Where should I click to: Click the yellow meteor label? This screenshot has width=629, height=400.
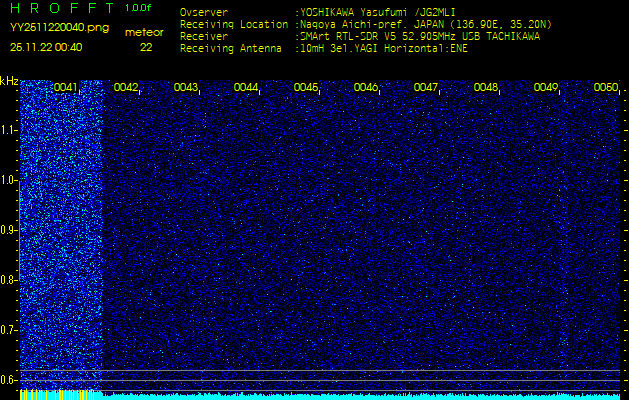pos(145,32)
